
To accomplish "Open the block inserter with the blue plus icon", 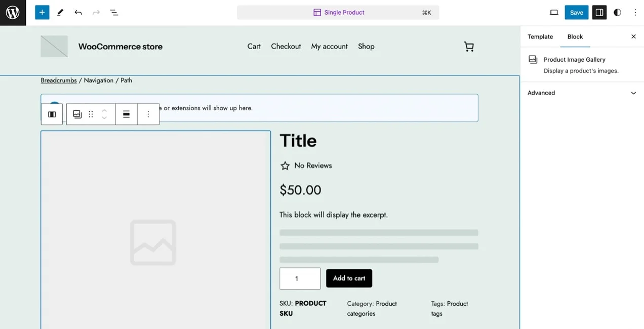I will pos(42,12).
